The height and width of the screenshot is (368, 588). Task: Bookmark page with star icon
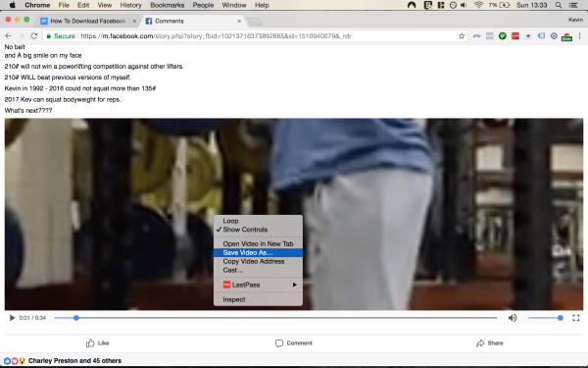point(462,36)
